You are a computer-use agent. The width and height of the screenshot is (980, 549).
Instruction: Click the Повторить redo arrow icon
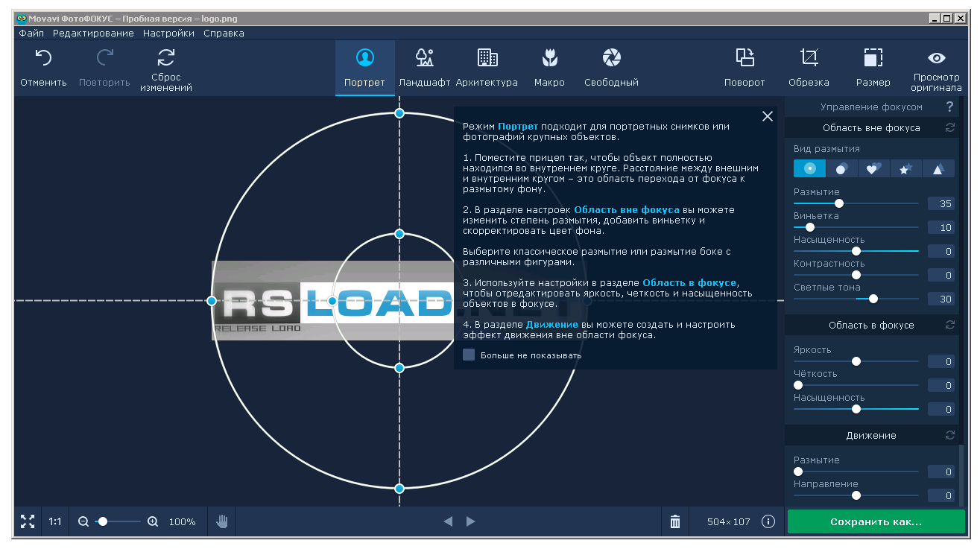tap(105, 57)
